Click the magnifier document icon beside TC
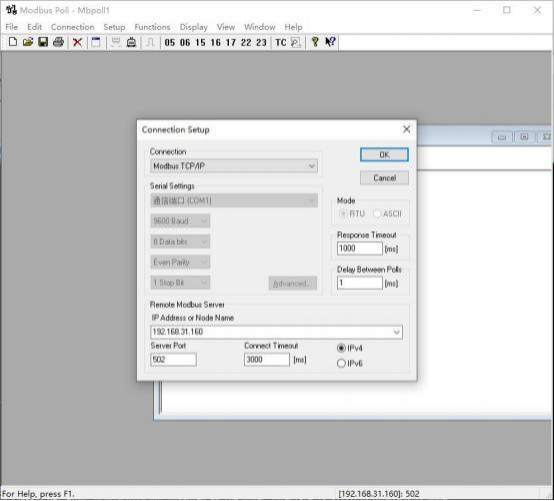 [x=296, y=42]
